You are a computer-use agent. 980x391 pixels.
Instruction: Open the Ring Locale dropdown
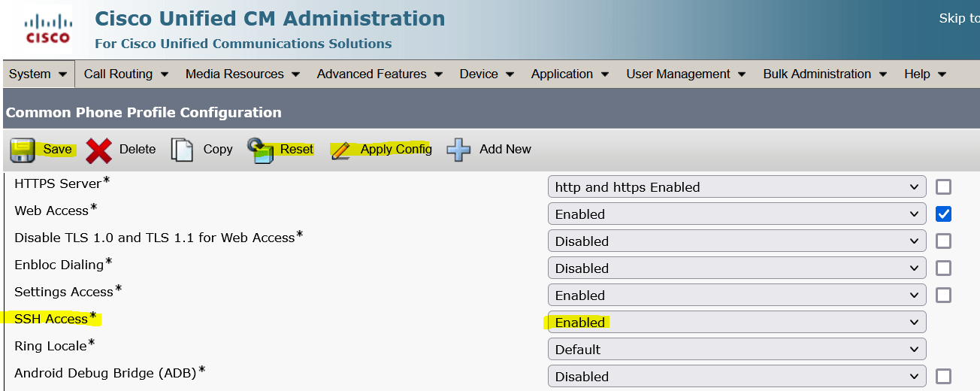point(737,350)
